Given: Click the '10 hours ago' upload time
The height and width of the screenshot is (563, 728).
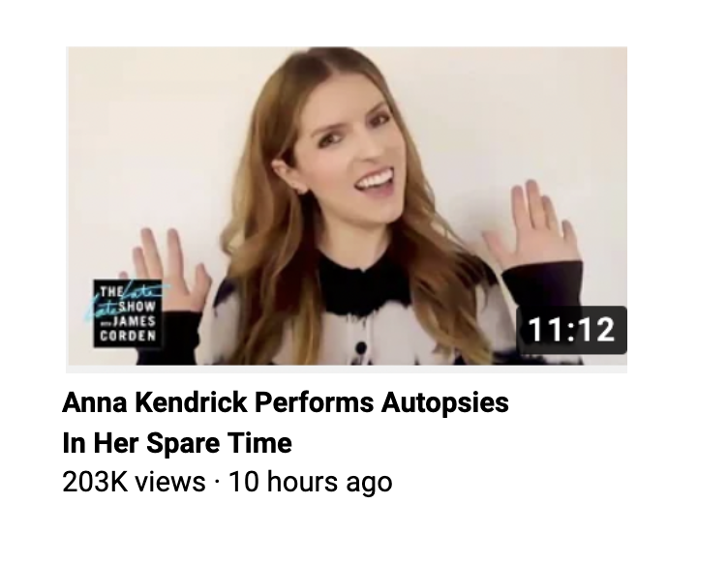Looking at the screenshot, I should pyautogui.click(x=310, y=483).
